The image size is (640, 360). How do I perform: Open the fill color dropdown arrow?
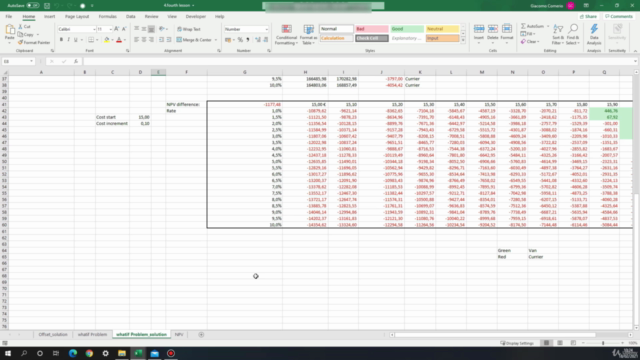[x=112, y=40]
